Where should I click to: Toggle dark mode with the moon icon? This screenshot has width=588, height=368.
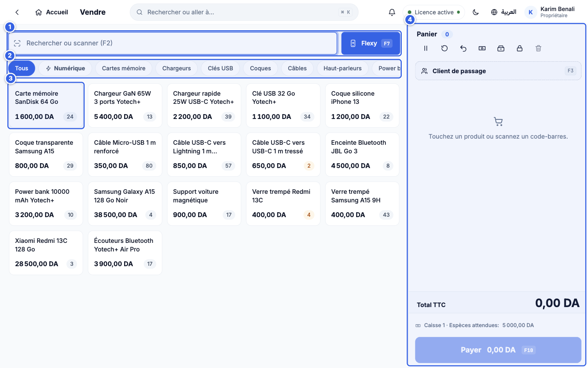[x=476, y=12]
